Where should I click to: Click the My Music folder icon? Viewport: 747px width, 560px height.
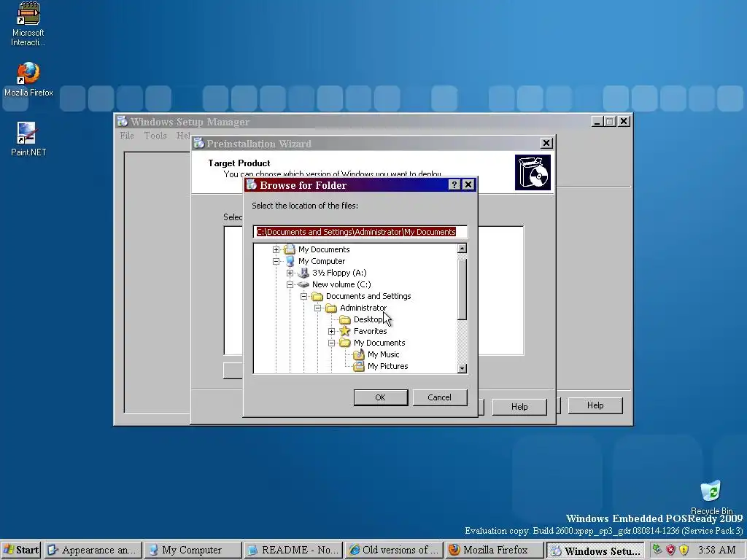click(x=359, y=354)
